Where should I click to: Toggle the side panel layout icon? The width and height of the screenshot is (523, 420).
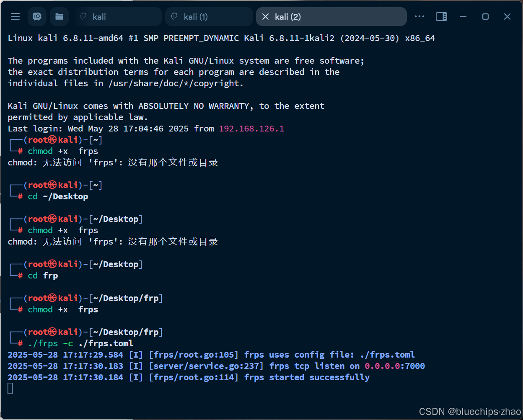(441, 17)
